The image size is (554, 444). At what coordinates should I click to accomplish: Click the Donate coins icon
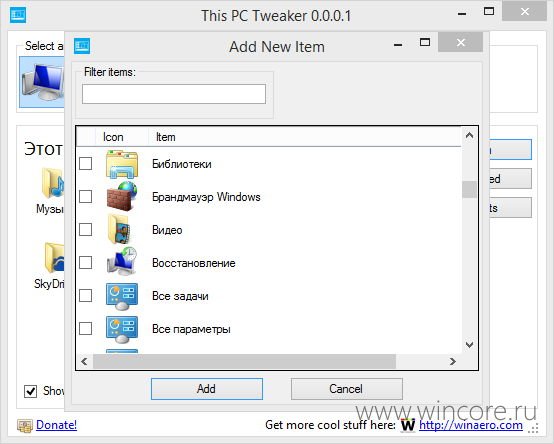click(x=25, y=426)
